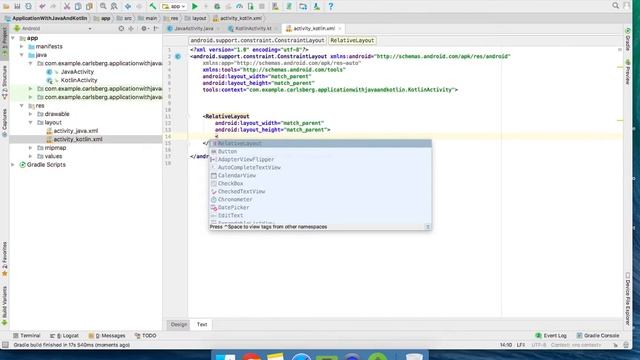Viewport: 640px width, 360px height.
Task: Click the Save All toolbar icon
Action: (x=17, y=6)
